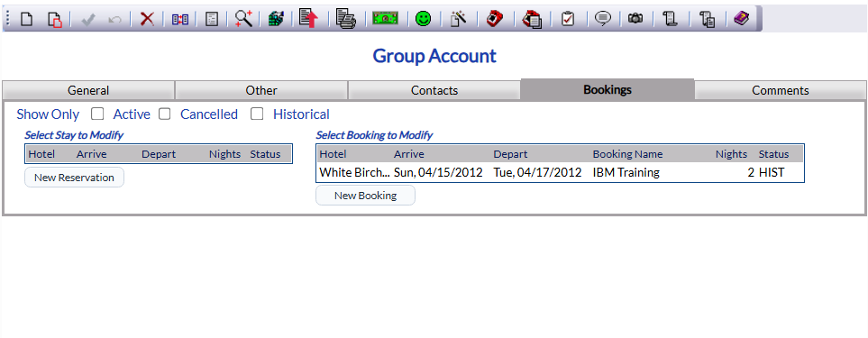Click the magic wand wizard icon

[459, 19]
